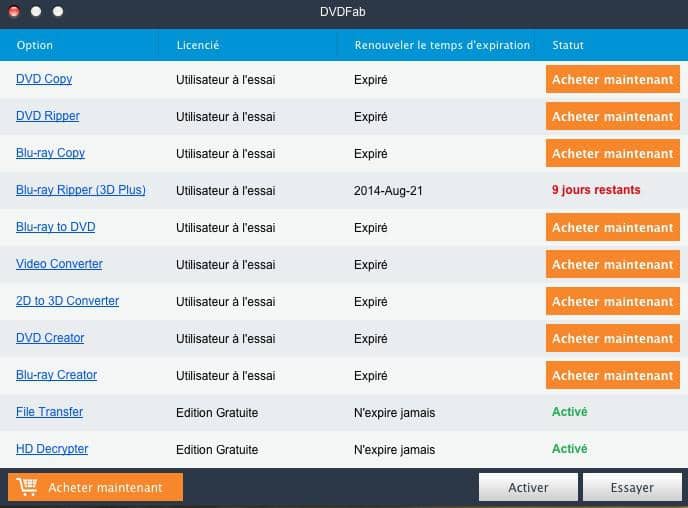Close the DVDFab window with red button
The width and height of the screenshot is (688, 508).
[14, 11]
